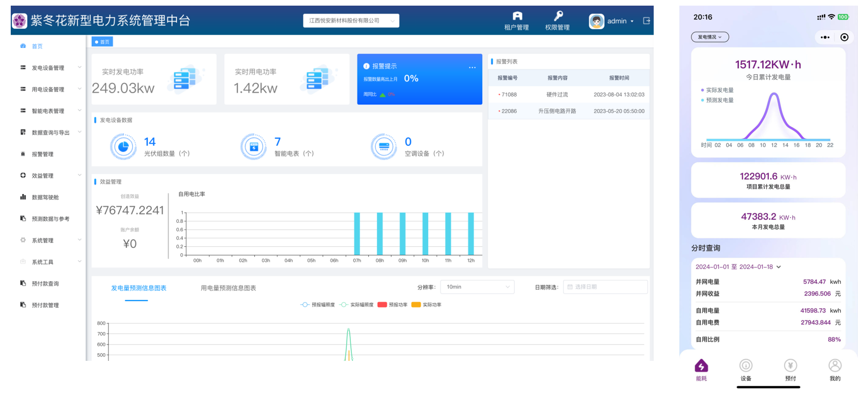Open 权限管理 key icon

[x=558, y=16]
